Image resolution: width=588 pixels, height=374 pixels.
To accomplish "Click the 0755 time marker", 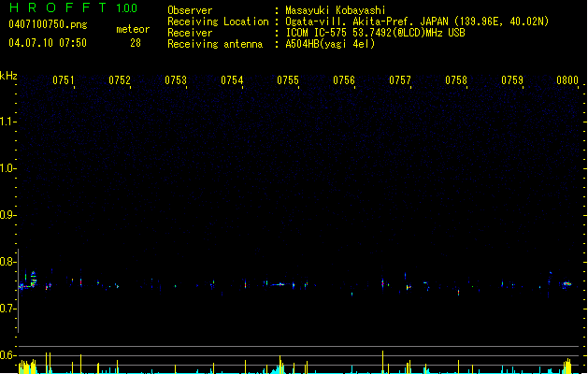I will [x=288, y=80].
